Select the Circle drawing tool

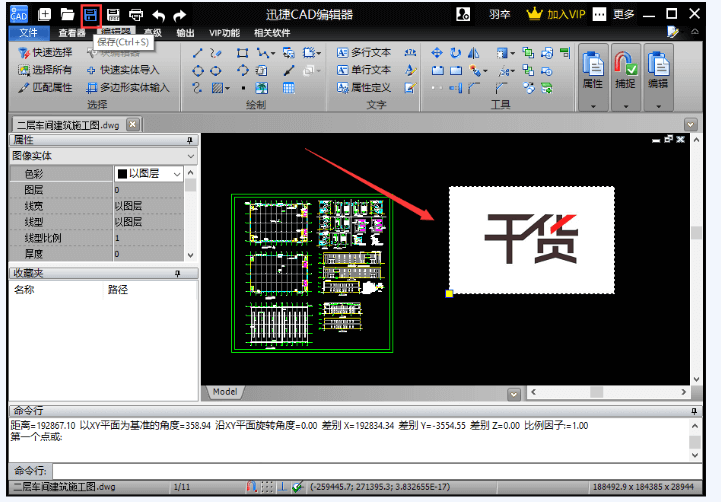pos(198,70)
